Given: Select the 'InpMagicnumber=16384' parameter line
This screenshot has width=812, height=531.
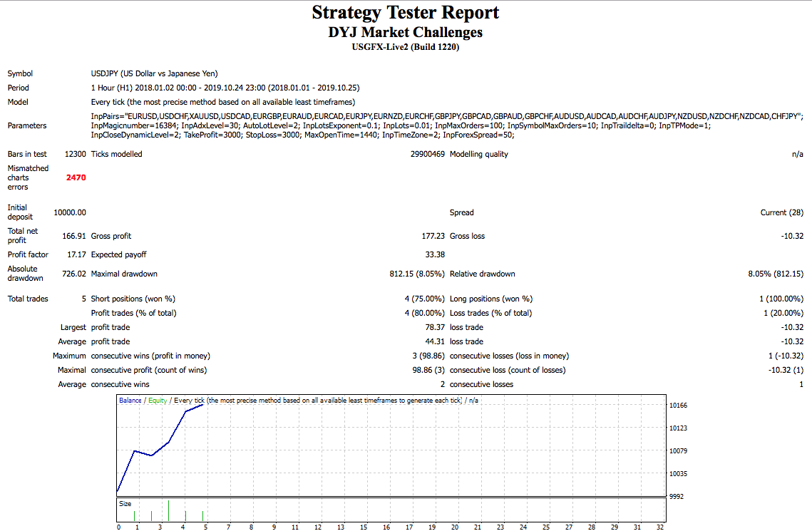Looking at the screenshot, I should click(401, 125).
